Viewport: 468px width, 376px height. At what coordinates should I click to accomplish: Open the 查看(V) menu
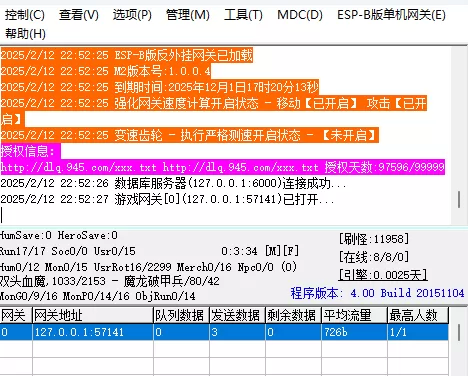point(79,15)
